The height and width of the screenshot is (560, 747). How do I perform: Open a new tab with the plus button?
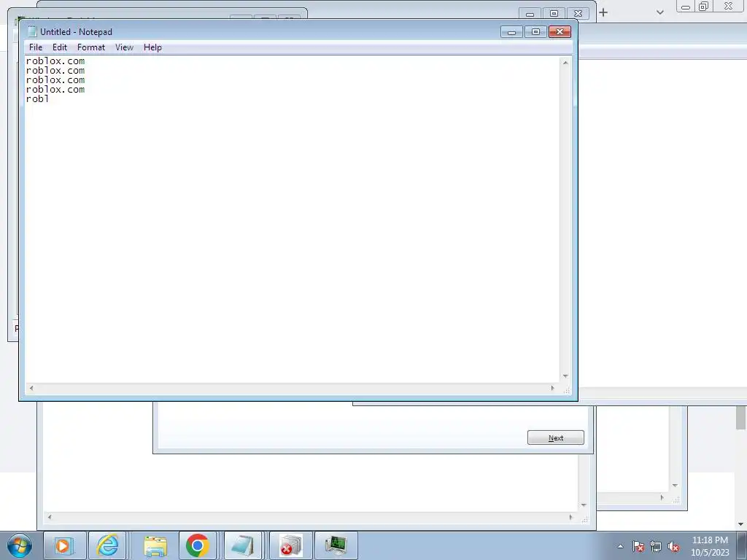(x=603, y=12)
